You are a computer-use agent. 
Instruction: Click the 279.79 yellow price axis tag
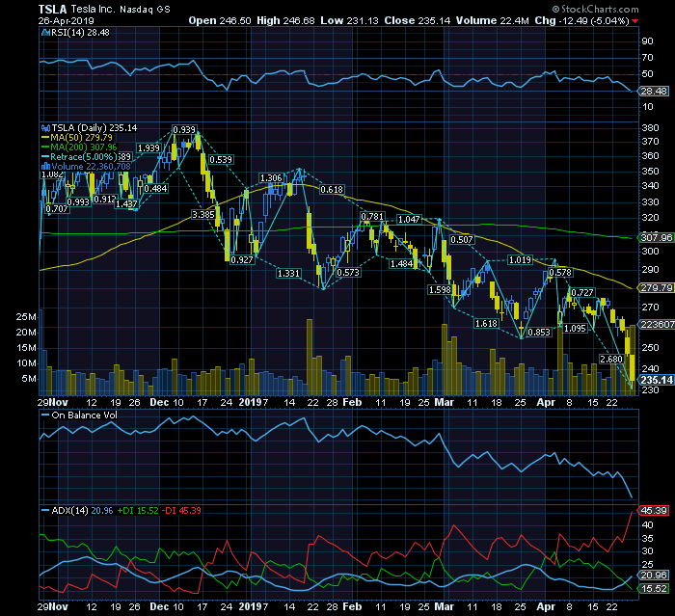pyautogui.click(x=656, y=288)
